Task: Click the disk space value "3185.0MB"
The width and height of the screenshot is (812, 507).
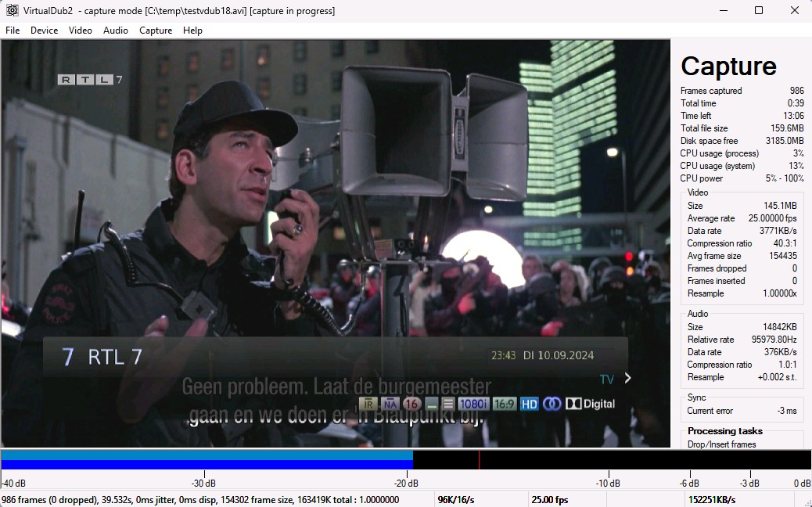Action: point(785,141)
